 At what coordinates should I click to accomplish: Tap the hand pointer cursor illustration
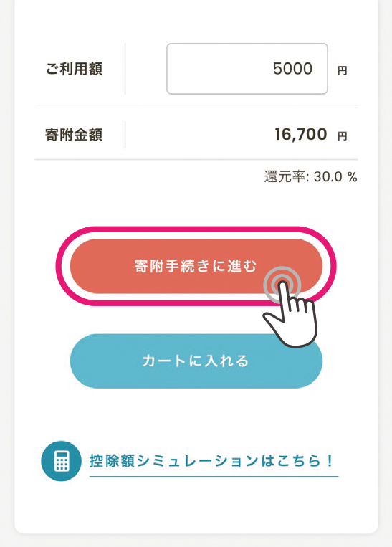point(291,315)
